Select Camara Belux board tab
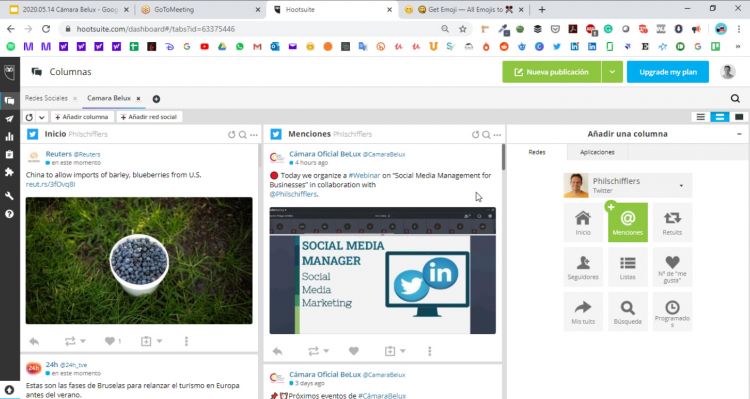Image resolution: width=750 pixels, height=399 pixels. pyautogui.click(x=109, y=98)
